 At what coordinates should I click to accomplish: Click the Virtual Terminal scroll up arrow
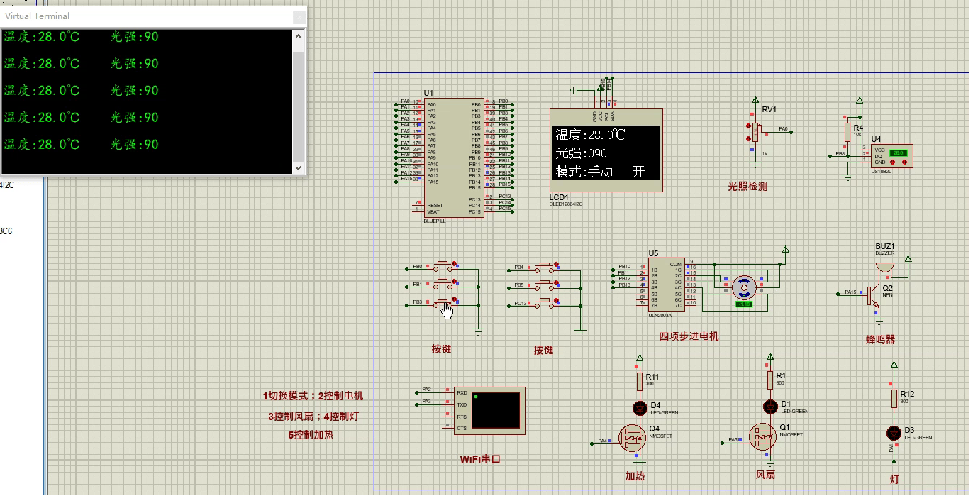tap(298, 38)
